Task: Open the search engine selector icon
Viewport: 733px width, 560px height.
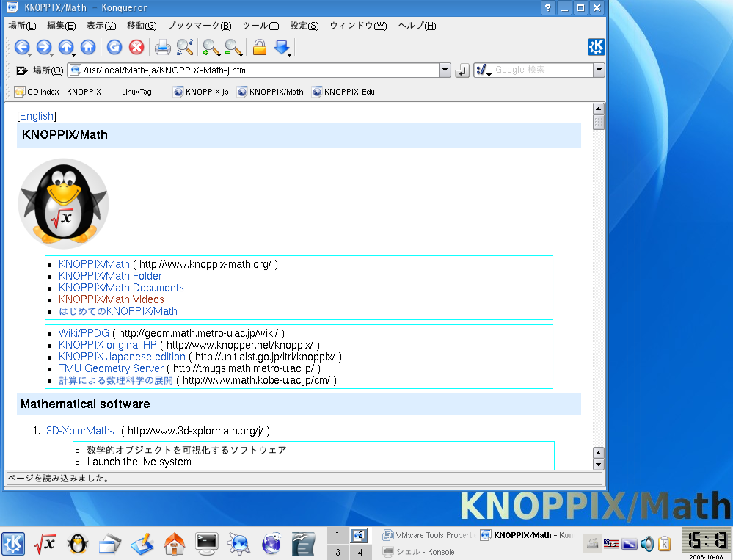Action: [483, 70]
